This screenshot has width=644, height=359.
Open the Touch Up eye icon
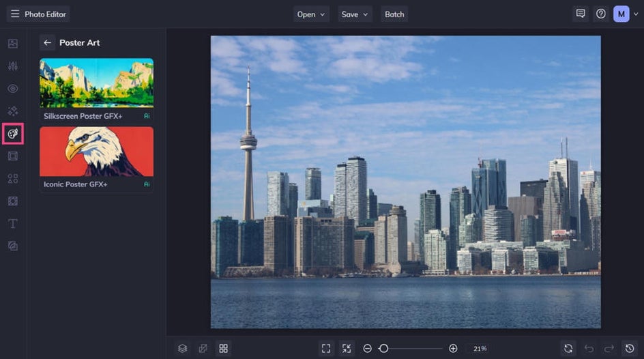coord(13,89)
